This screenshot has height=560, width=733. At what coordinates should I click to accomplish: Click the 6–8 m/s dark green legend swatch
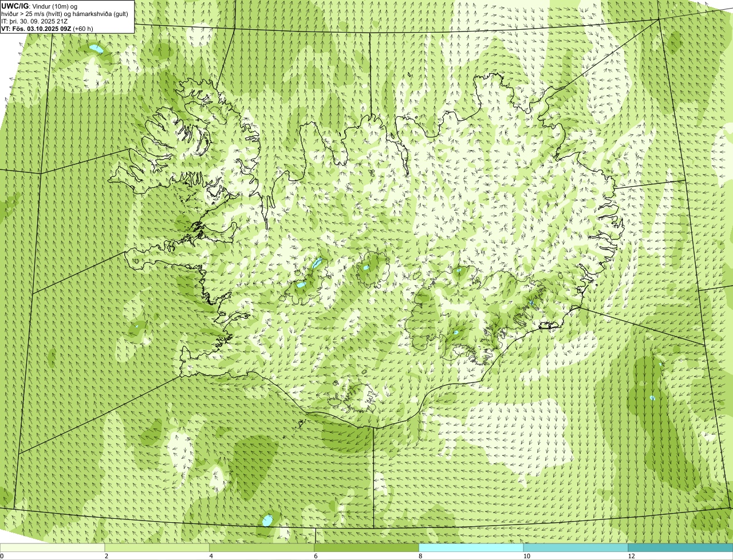tap(366, 548)
